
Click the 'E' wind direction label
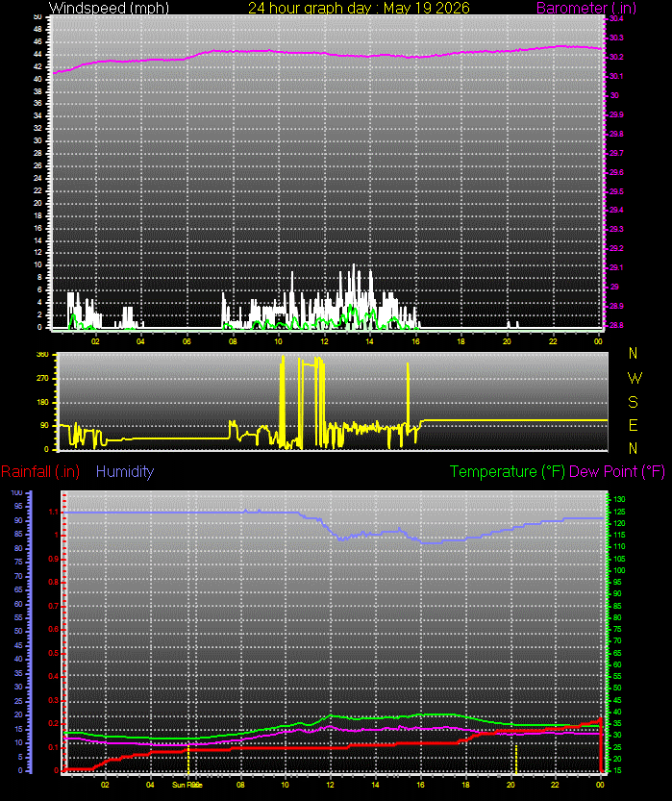pos(634,425)
